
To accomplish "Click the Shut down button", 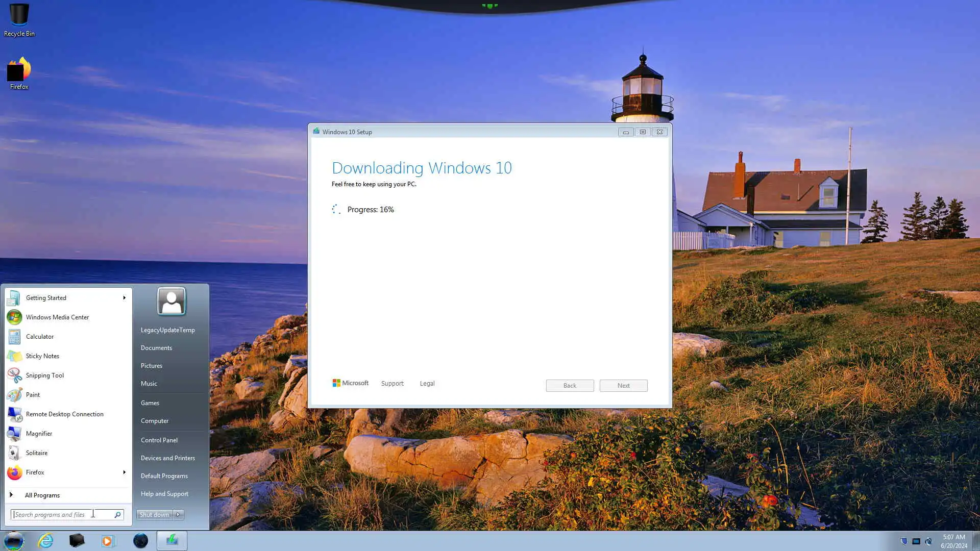I will click(x=154, y=515).
